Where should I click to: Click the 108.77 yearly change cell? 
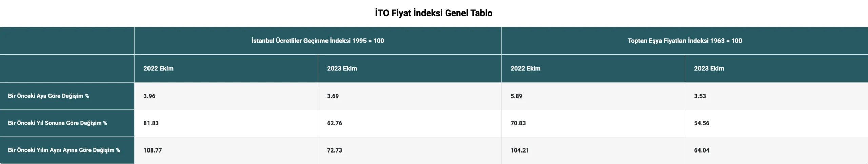[x=153, y=150]
